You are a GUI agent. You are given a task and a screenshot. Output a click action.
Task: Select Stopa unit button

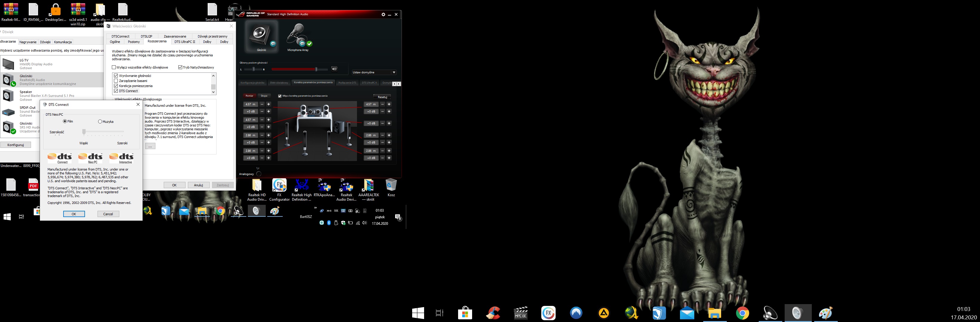coord(264,96)
